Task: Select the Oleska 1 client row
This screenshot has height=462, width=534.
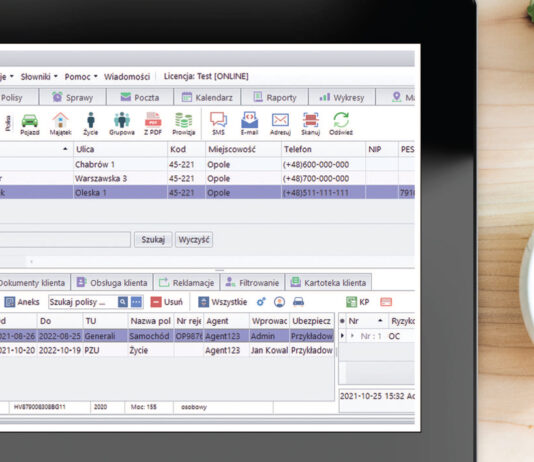Action: click(x=207, y=192)
